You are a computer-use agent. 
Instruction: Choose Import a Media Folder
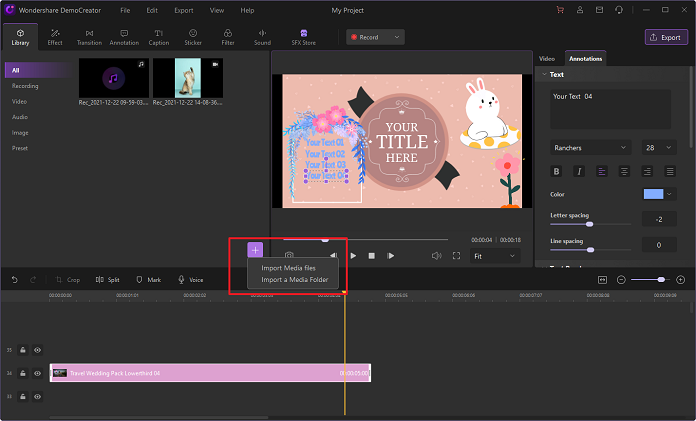pyautogui.click(x=295, y=279)
